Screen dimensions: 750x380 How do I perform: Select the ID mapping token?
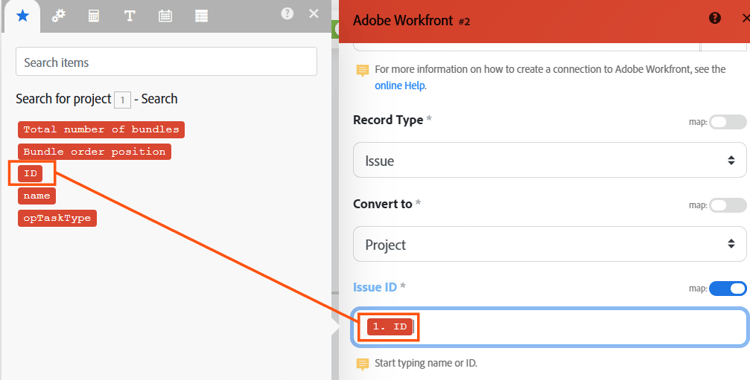30,173
